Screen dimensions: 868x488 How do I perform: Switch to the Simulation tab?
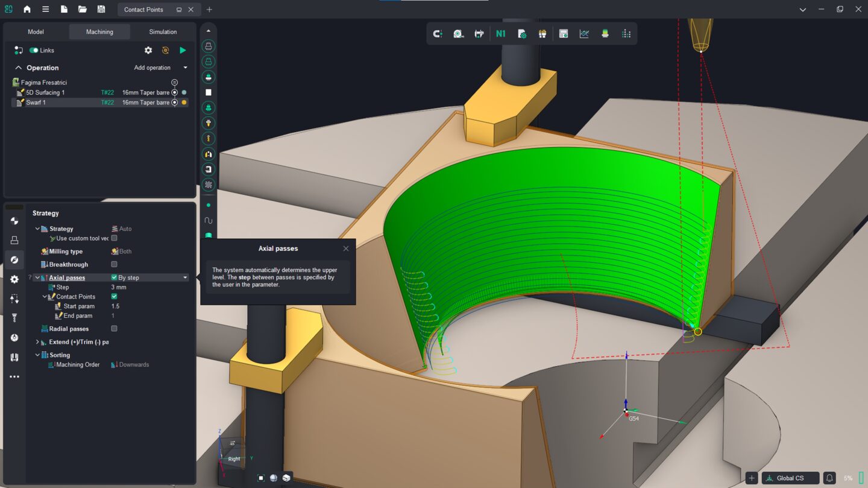[162, 31]
